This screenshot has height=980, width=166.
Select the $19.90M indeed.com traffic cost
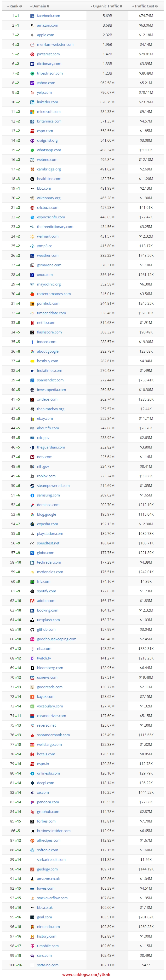146,342
